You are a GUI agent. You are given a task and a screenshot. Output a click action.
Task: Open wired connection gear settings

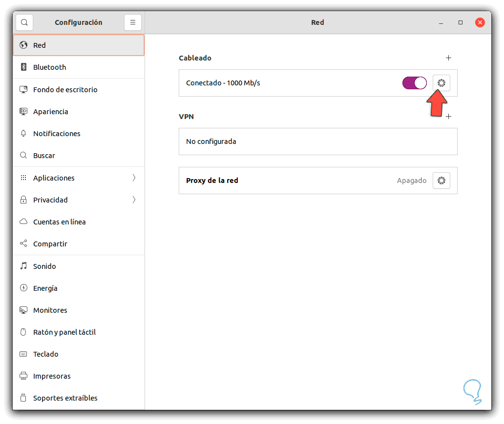click(441, 83)
